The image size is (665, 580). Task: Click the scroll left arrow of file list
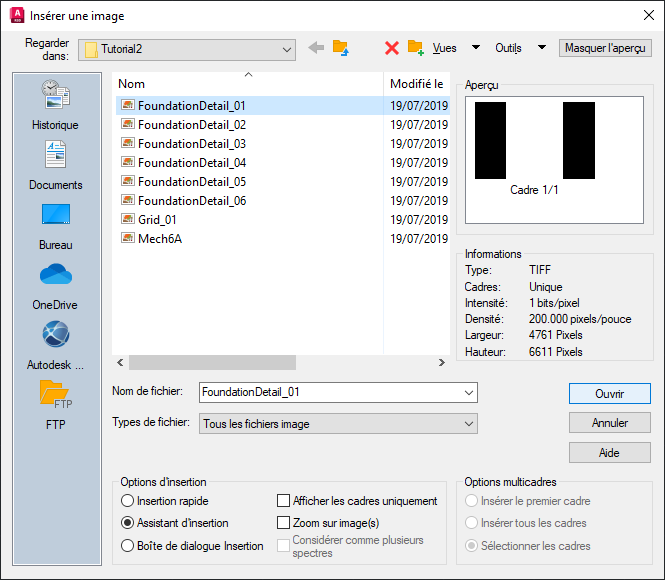[120, 362]
